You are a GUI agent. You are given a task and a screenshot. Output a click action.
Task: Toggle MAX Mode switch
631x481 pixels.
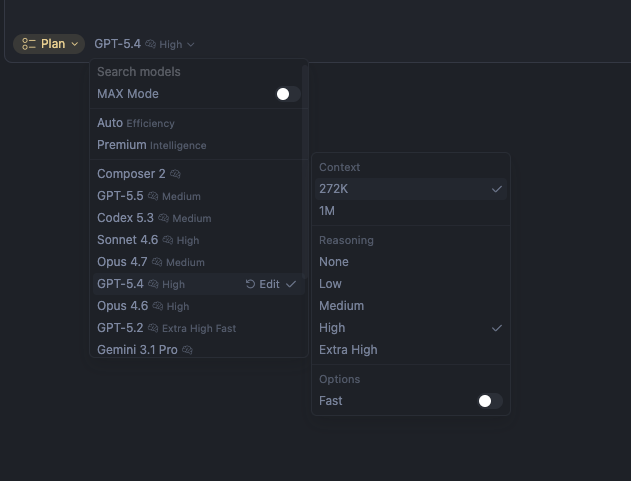click(287, 94)
